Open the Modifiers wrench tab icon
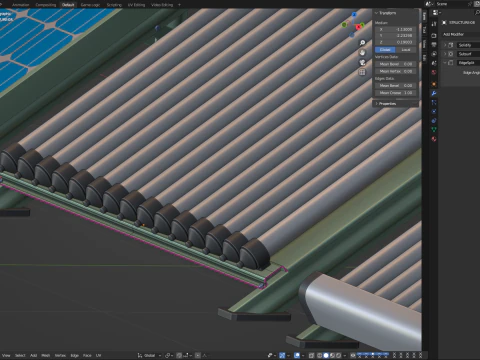Image resolution: width=480 pixels, height=360 pixels. point(434,93)
